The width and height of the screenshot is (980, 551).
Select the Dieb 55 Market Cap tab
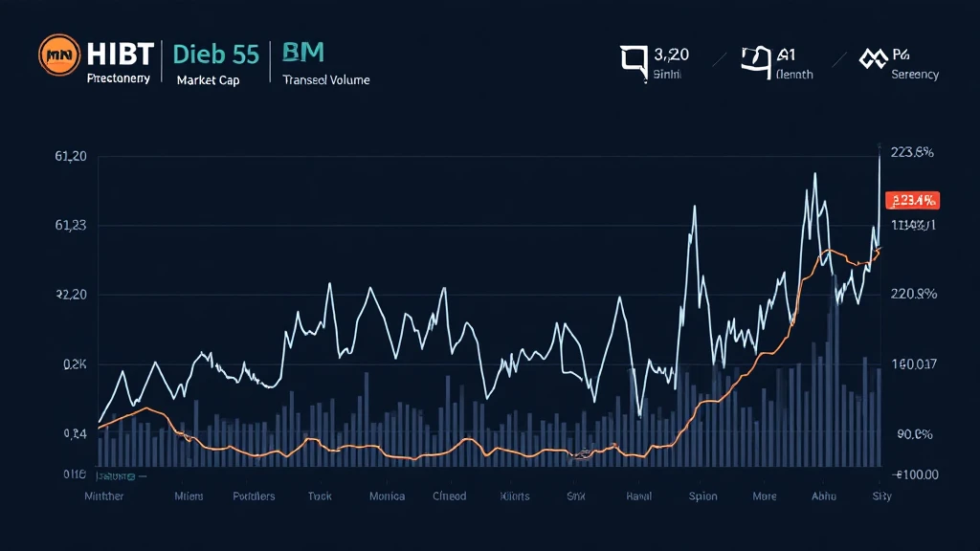(215, 63)
